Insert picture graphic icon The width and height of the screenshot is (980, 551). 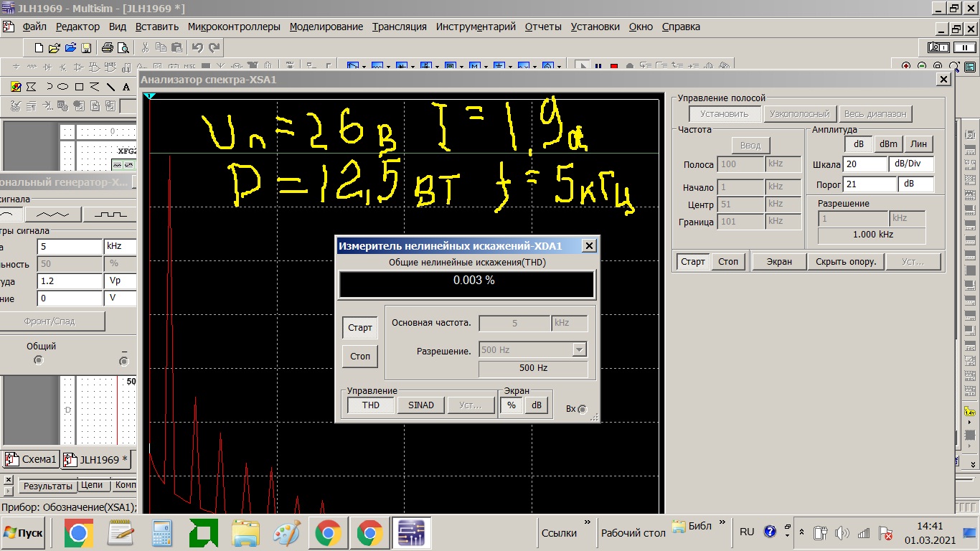[x=16, y=87]
